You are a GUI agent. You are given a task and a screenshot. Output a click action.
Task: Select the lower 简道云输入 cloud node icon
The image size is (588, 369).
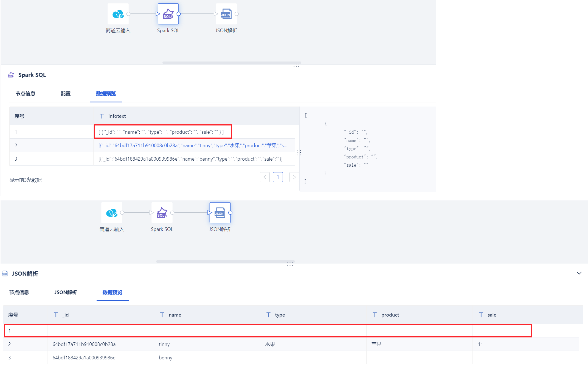pyautogui.click(x=112, y=213)
